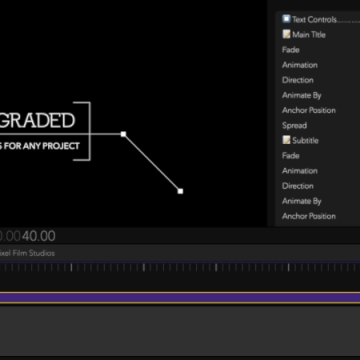Click the Text Controls group icon
360x360 pixels.
pos(286,19)
